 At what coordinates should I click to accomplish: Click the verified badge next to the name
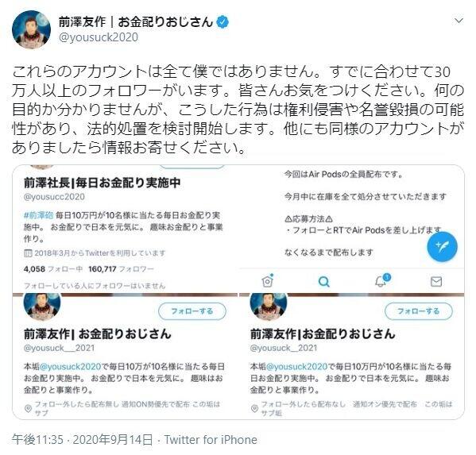click(223, 22)
